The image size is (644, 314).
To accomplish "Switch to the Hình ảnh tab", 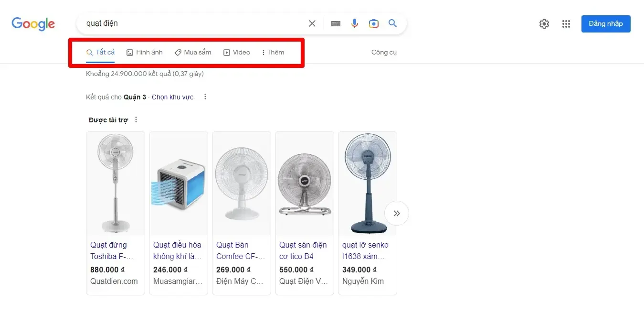I will tap(145, 52).
